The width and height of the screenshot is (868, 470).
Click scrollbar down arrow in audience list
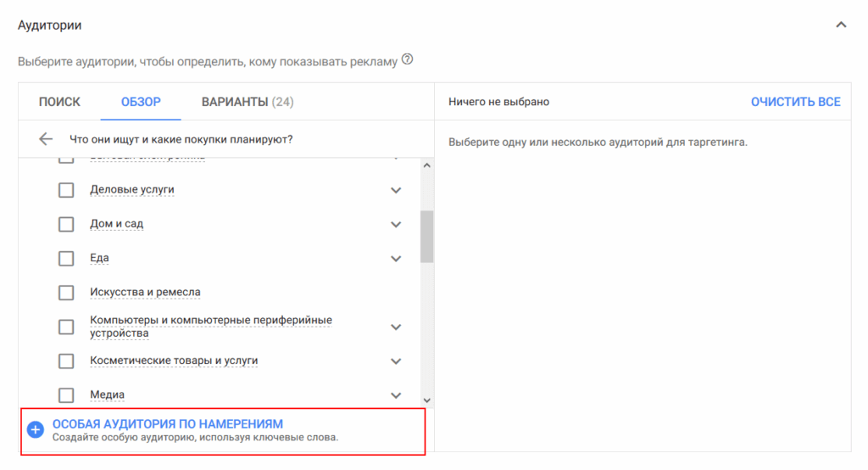pos(426,400)
